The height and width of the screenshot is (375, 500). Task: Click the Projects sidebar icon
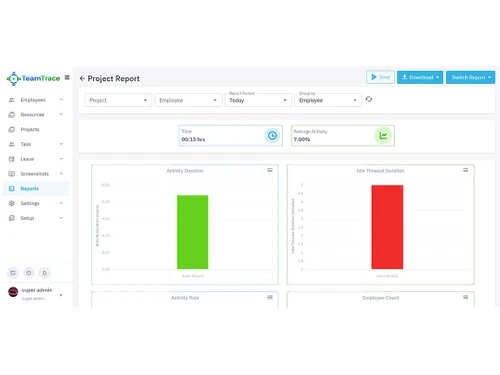pyautogui.click(x=12, y=129)
